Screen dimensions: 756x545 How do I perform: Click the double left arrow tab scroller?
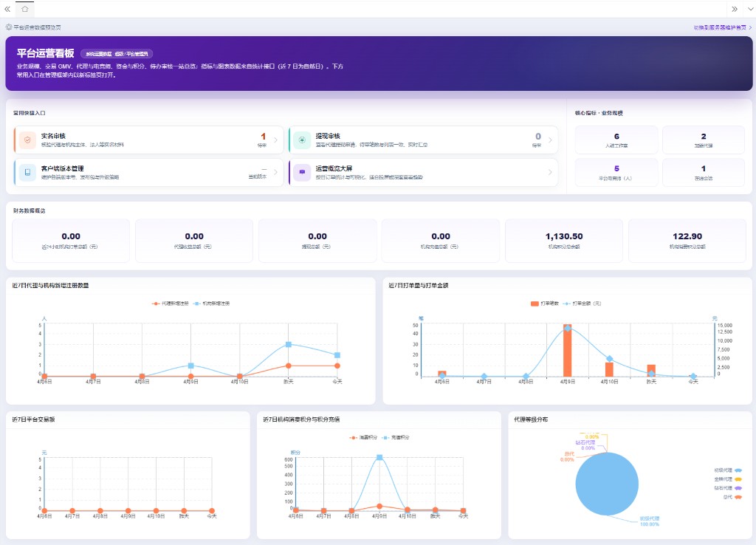7,9
